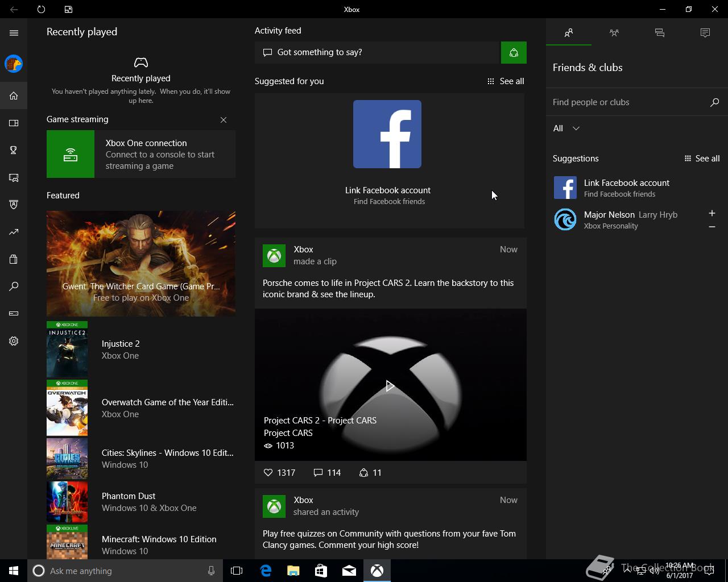Switch to Parties tab
This screenshot has height=582, width=728.
coord(614,33)
